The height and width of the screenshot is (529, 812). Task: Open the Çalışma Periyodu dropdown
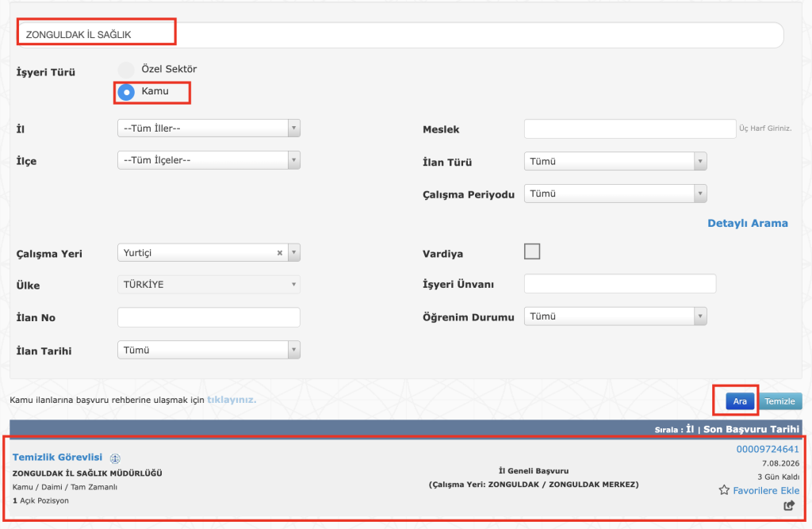tap(615, 194)
